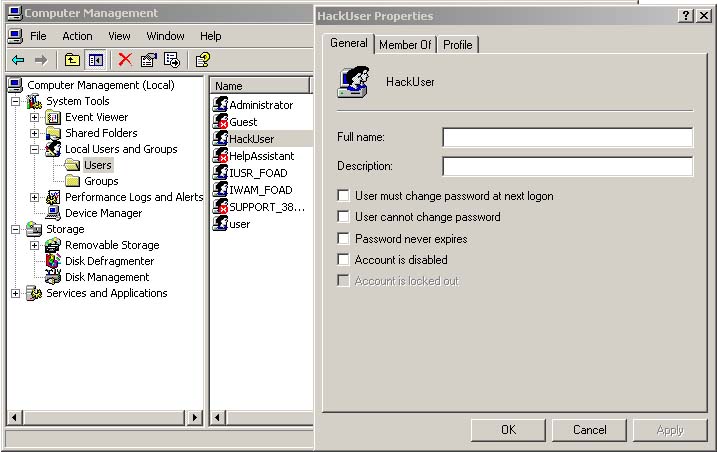Toggle the Show/Hide Console Tree icon

95,60
